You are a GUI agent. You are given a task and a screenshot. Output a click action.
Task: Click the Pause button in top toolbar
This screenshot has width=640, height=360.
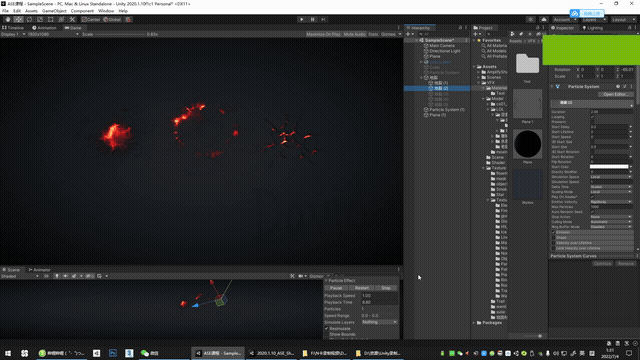313,19
